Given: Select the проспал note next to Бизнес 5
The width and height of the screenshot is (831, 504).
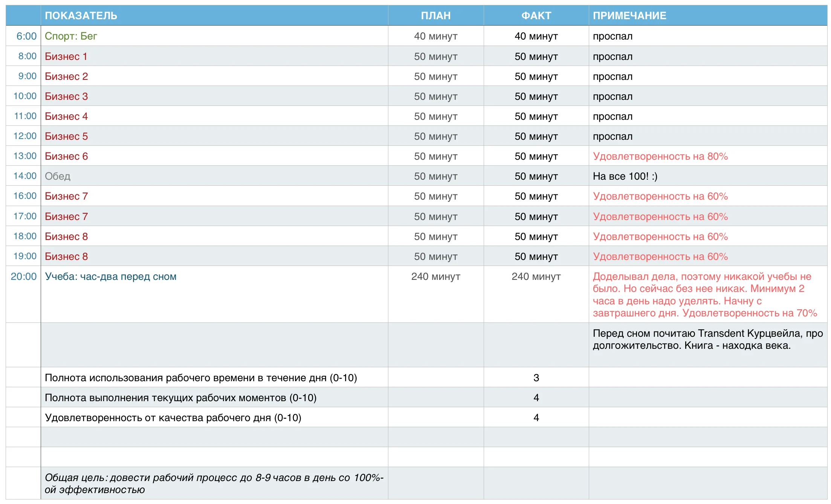Looking at the screenshot, I should click(x=613, y=136).
